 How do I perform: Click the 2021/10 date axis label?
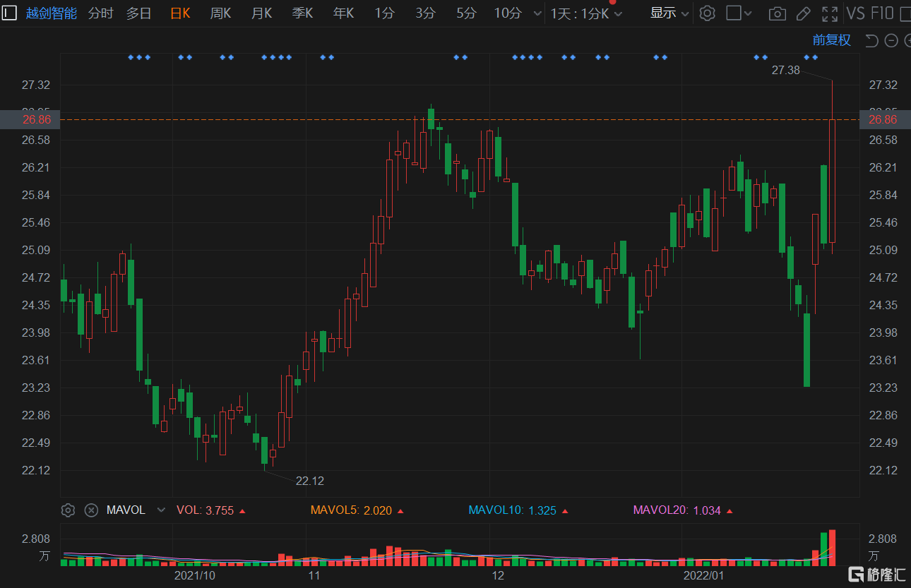coord(194,576)
